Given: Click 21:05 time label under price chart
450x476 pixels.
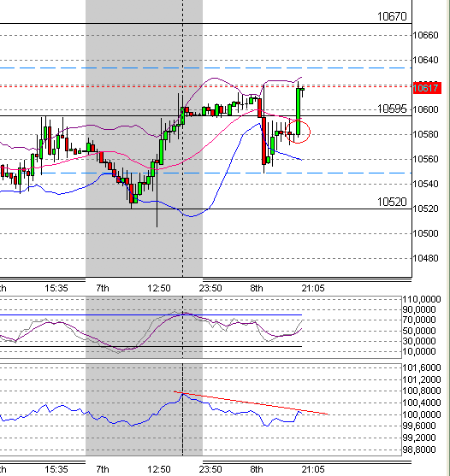Looking at the screenshot, I should [x=313, y=288].
